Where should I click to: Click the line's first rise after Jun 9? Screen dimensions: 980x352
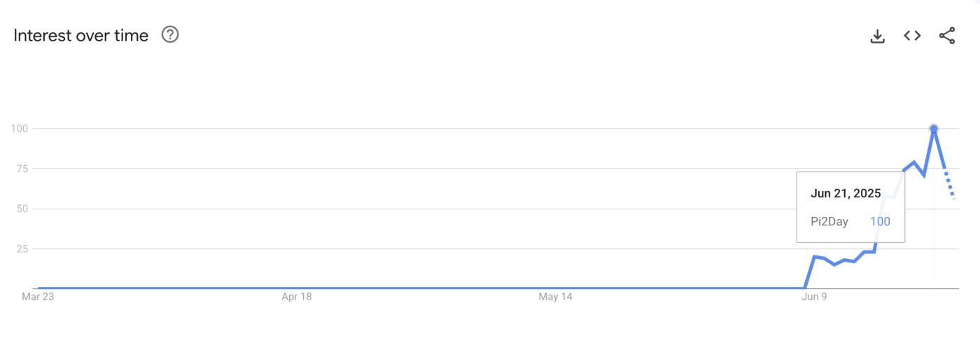810,272
